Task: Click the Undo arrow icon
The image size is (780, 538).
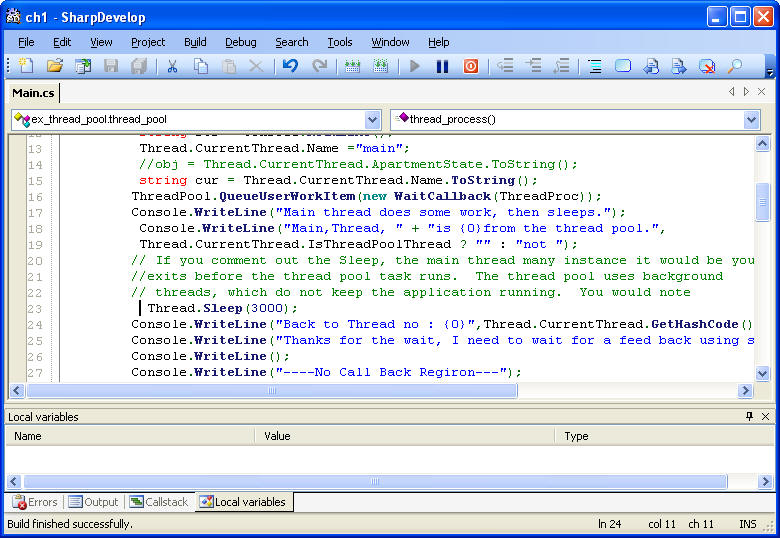Action: 290,66
